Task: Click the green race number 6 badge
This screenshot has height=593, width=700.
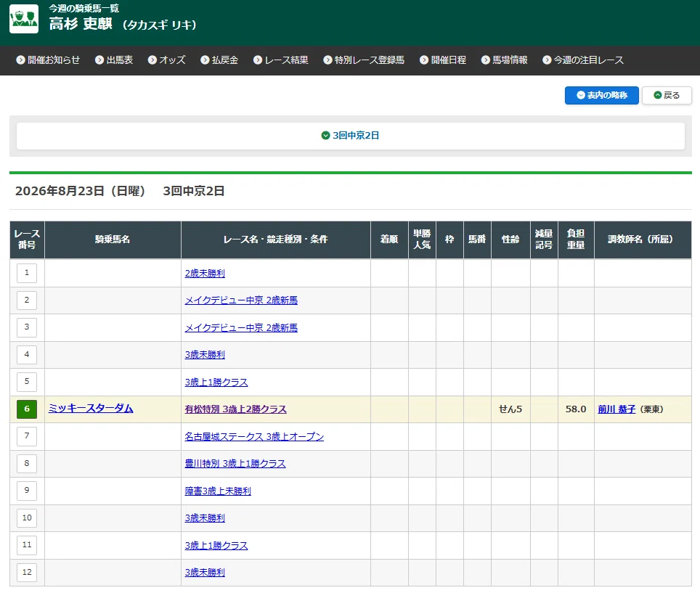Action: coord(27,409)
